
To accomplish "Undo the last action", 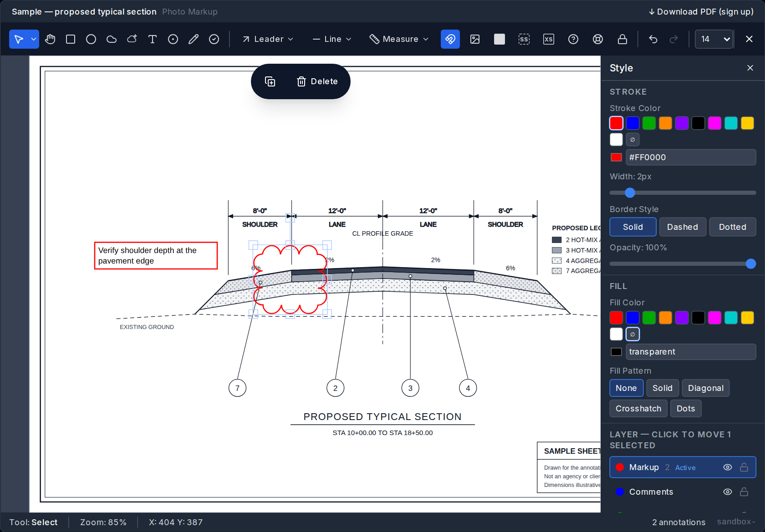I will [653, 39].
